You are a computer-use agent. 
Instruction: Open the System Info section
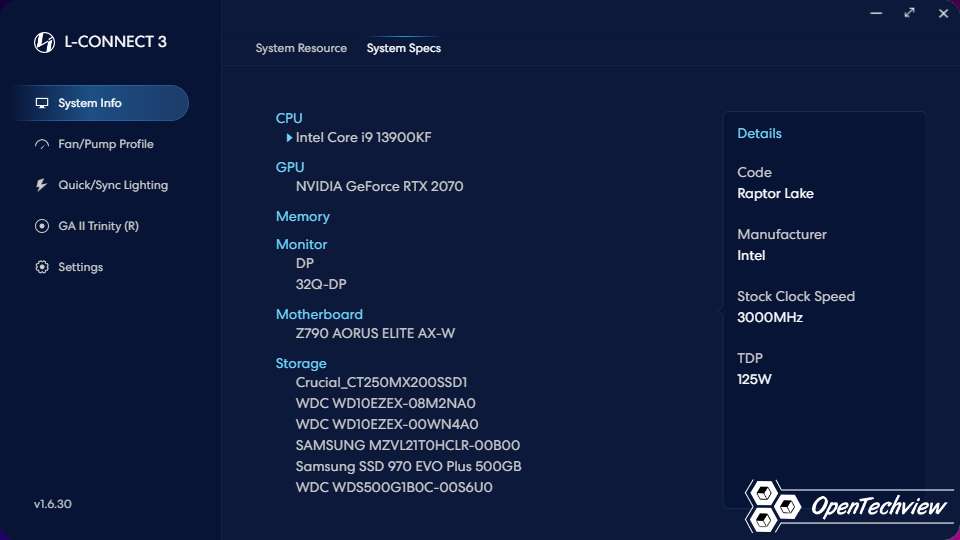pyautogui.click(x=100, y=103)
